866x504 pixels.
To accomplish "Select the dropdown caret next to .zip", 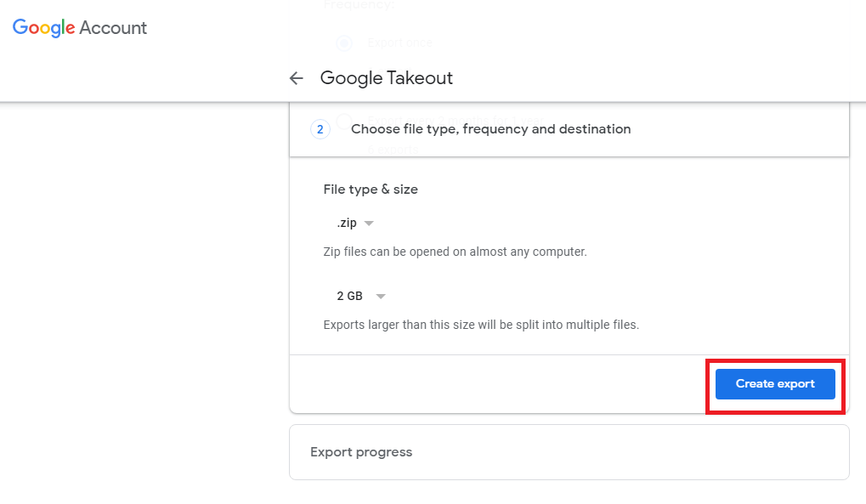I will (x=369, y=222).
